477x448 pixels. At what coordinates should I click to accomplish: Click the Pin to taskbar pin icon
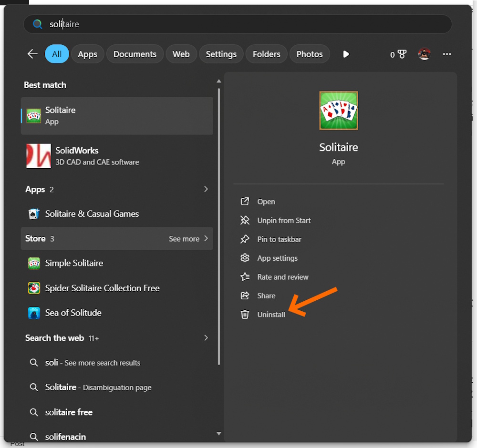tap(245, 239)
